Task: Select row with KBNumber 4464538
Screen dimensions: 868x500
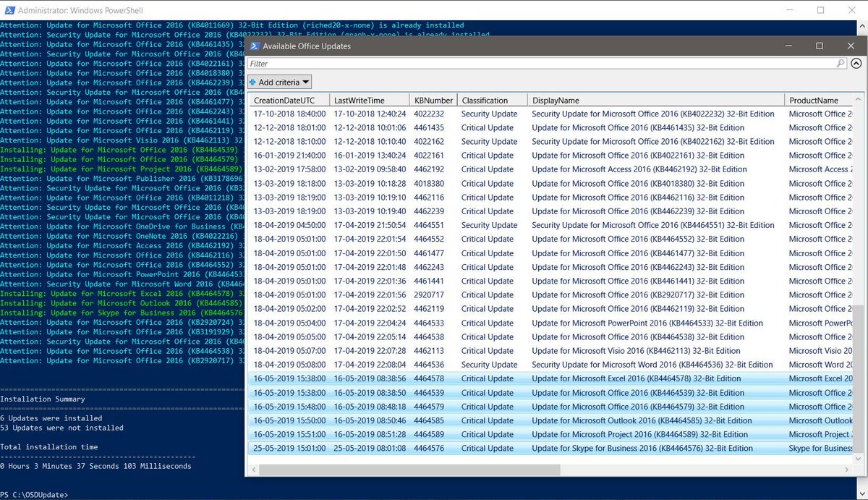Action: click(x=551, y=337)
